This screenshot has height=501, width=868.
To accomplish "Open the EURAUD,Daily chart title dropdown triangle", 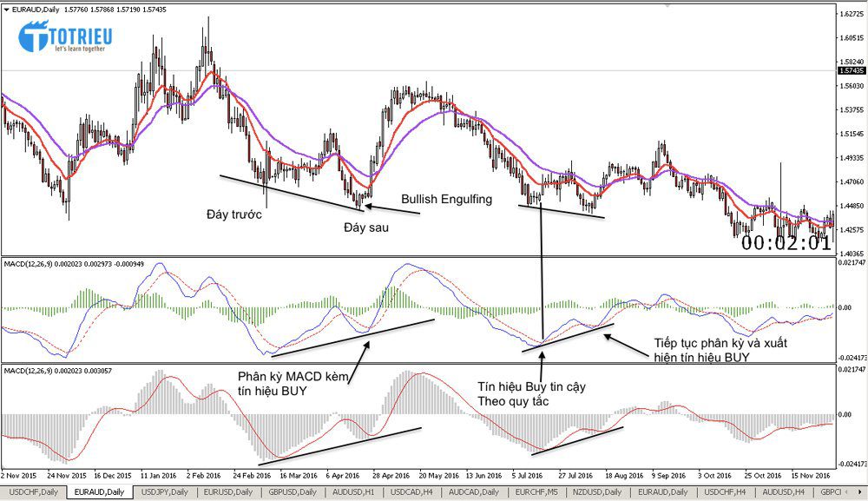I will (x=7, y=8).
